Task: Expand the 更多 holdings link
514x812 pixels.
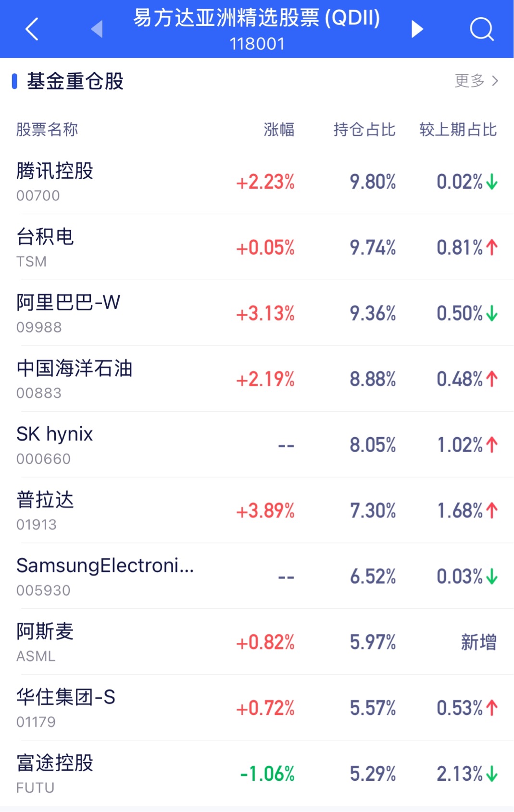Action: (469, 81)
